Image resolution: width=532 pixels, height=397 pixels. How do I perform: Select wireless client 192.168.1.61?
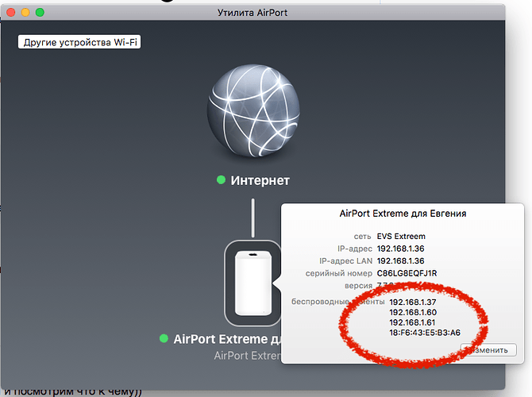[412, 322]
